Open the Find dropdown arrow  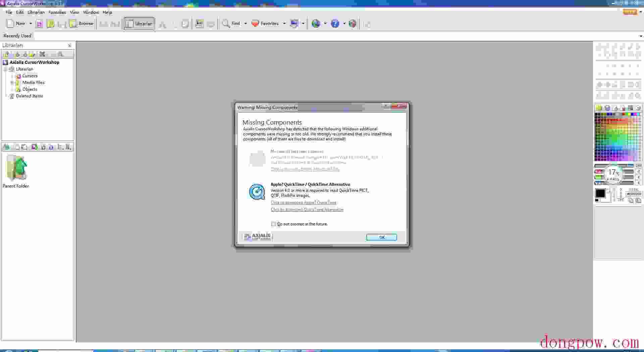point(246,24)
